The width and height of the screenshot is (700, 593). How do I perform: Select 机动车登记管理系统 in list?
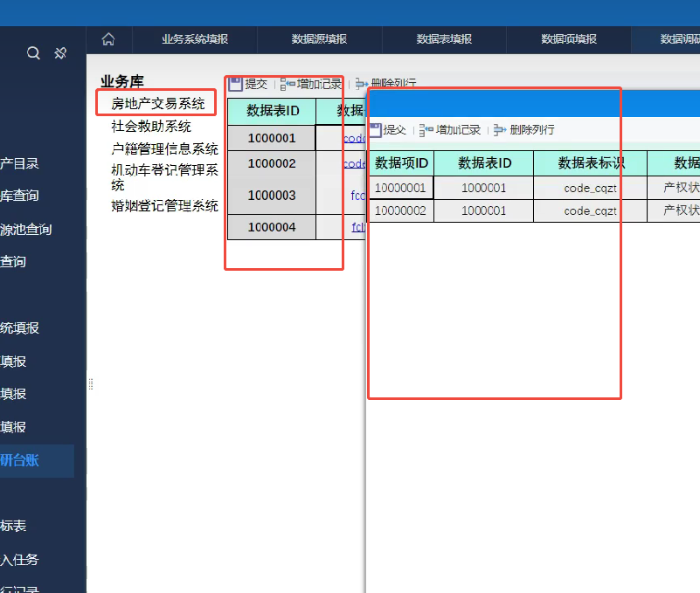tap(165, 177)
